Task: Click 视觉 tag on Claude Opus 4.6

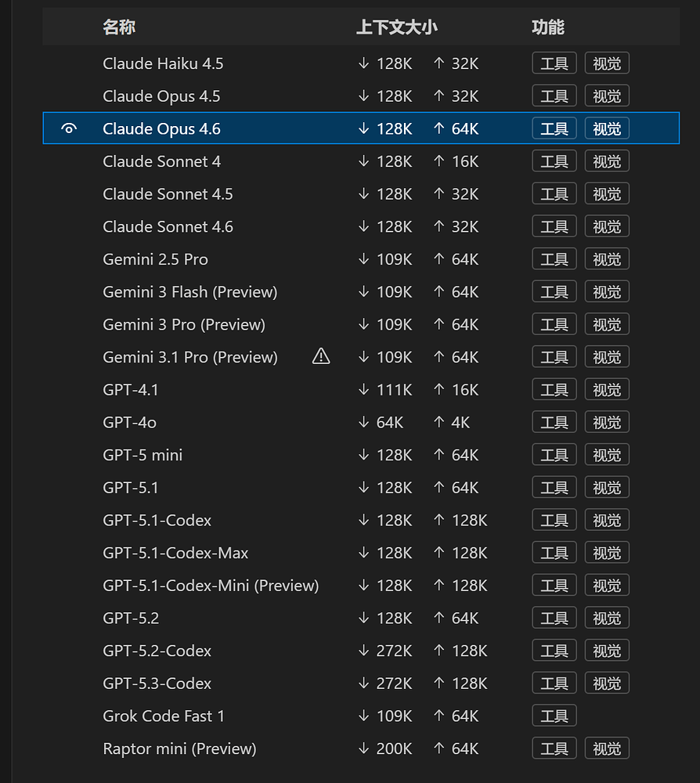Action: (x=607, y=129)
